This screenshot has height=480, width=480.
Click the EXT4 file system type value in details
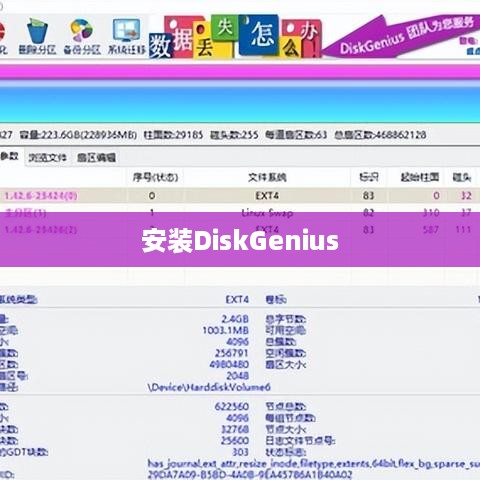coord(237,300)
